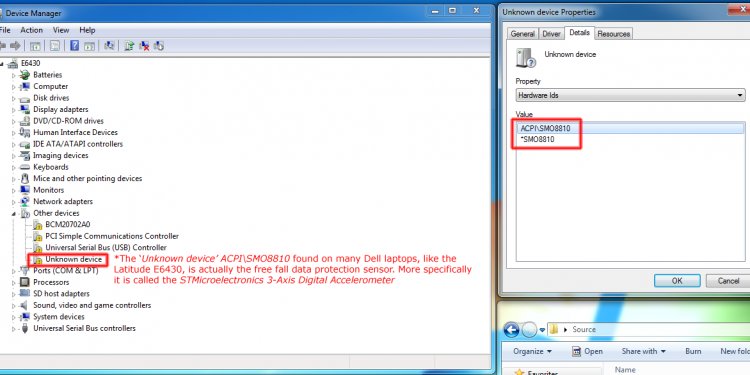The width and height of the screenshot is (750, 375).
Task: Click the Properties toolbar icon in Device Manager
Action: [x=55, y=46]
